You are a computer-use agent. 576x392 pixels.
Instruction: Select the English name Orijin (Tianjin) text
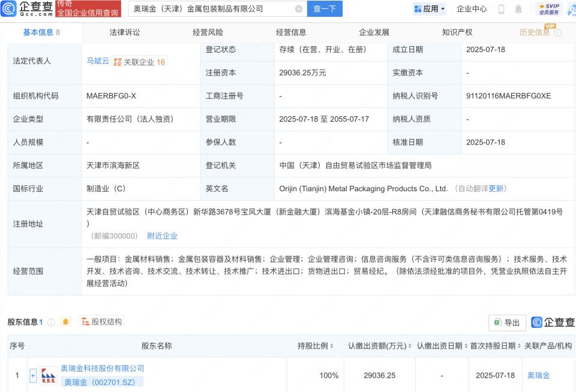[364, 189]
